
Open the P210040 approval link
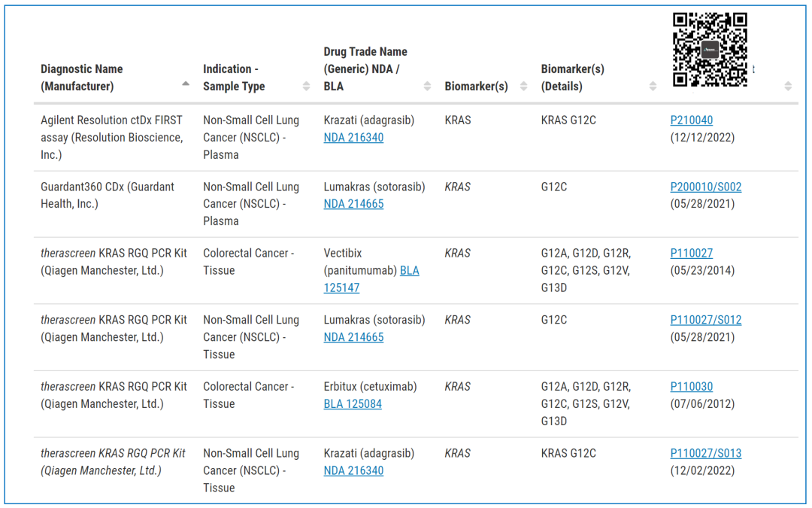coord(691,120)
